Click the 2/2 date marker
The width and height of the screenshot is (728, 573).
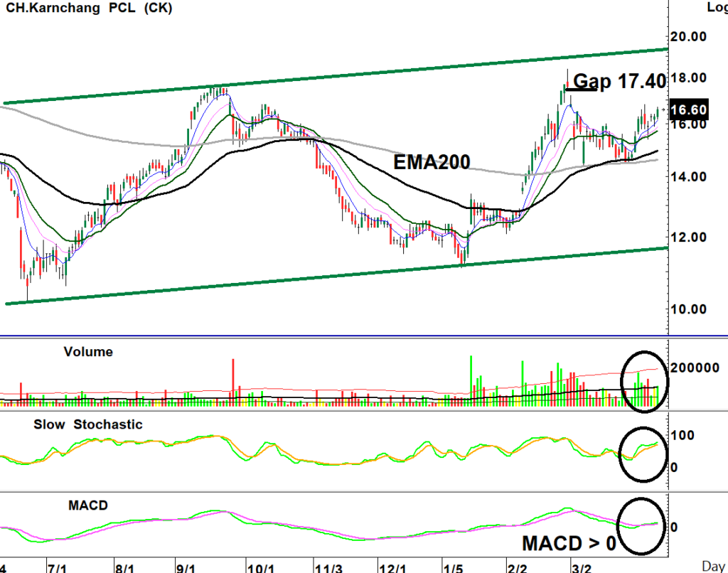pyautogui.click(x=518, y=568)
